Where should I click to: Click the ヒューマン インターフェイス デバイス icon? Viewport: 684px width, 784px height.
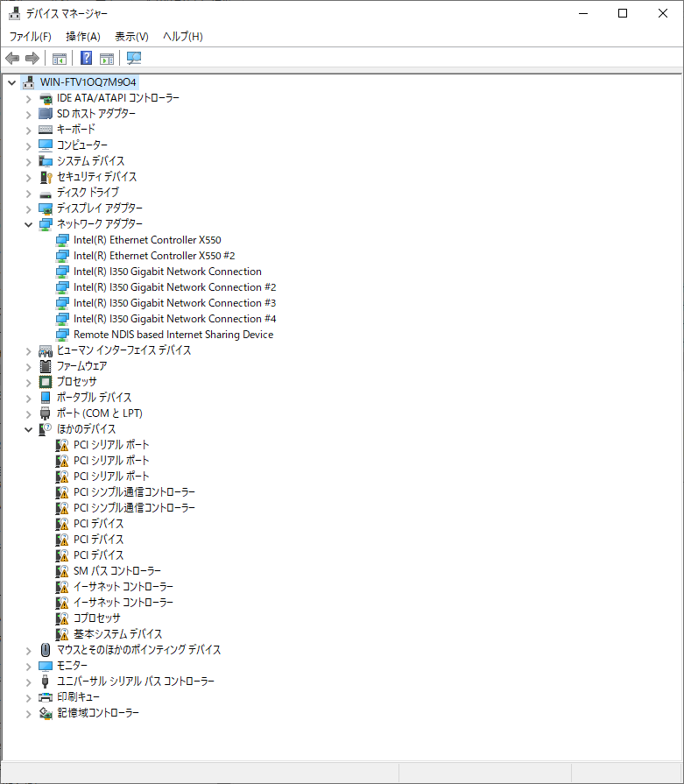coord(46,351)
